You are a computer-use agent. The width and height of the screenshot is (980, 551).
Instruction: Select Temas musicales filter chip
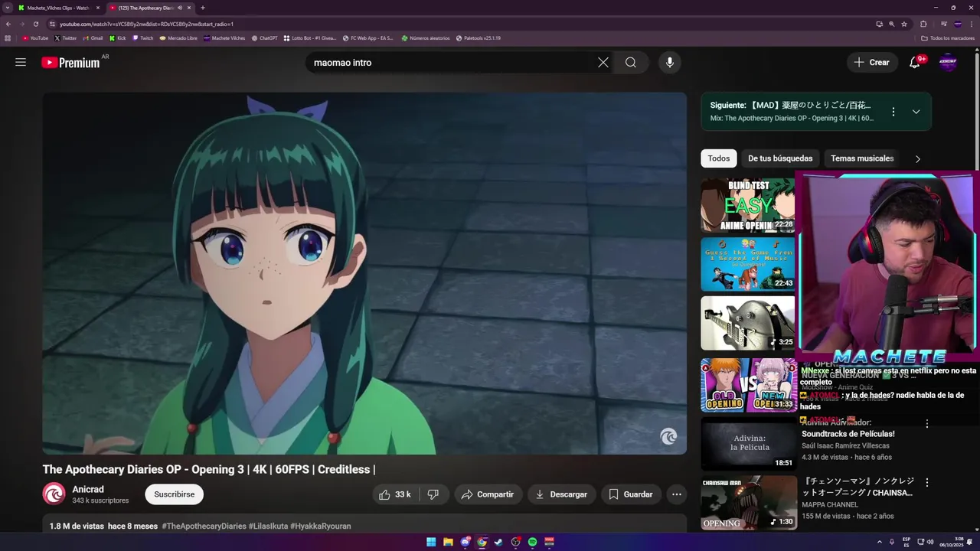pos(862,158)
